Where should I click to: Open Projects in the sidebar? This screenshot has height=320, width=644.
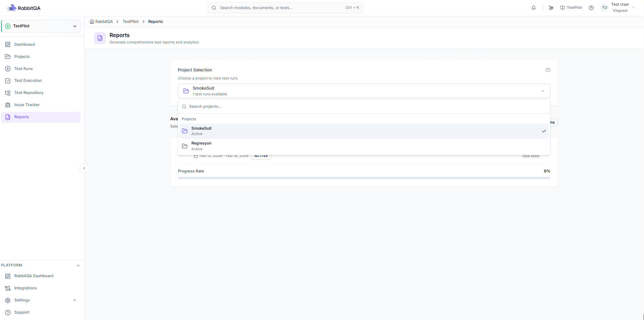pyautogui.click(x=41, y=57)
